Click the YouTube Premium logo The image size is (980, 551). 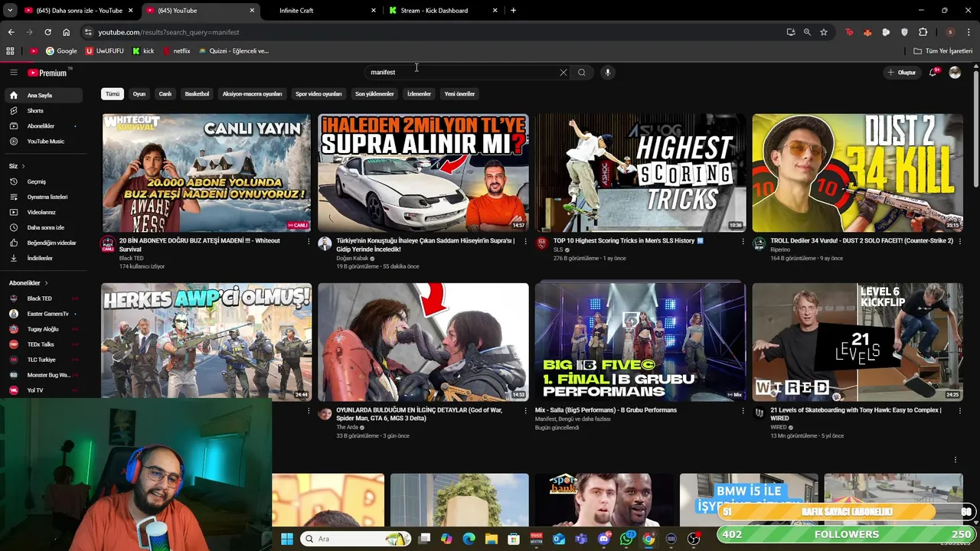point(48,73)
